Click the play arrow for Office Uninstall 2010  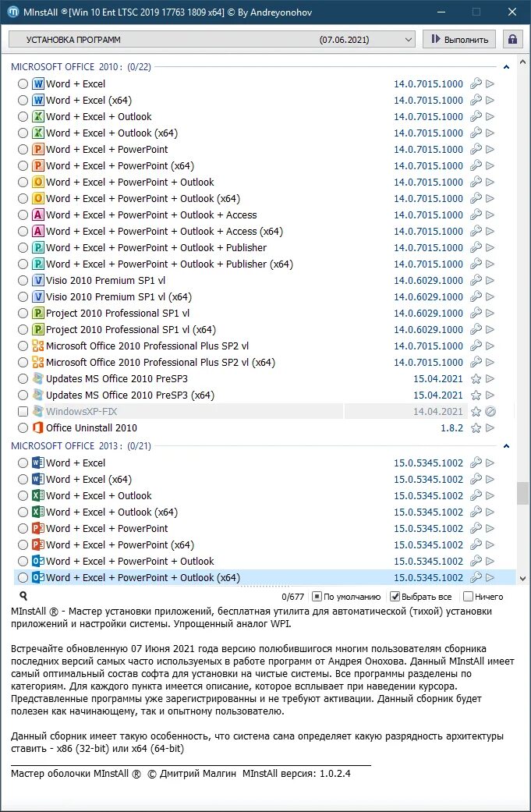tap(490, 427)
